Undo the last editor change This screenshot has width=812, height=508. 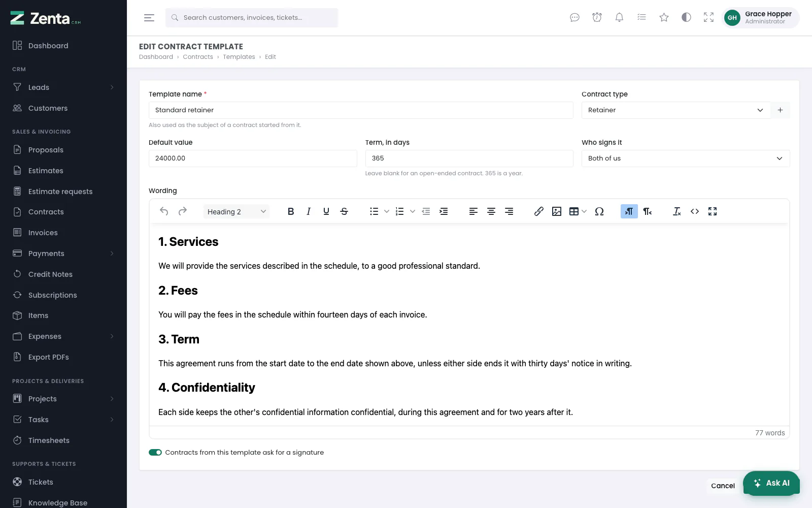point(164,211)
